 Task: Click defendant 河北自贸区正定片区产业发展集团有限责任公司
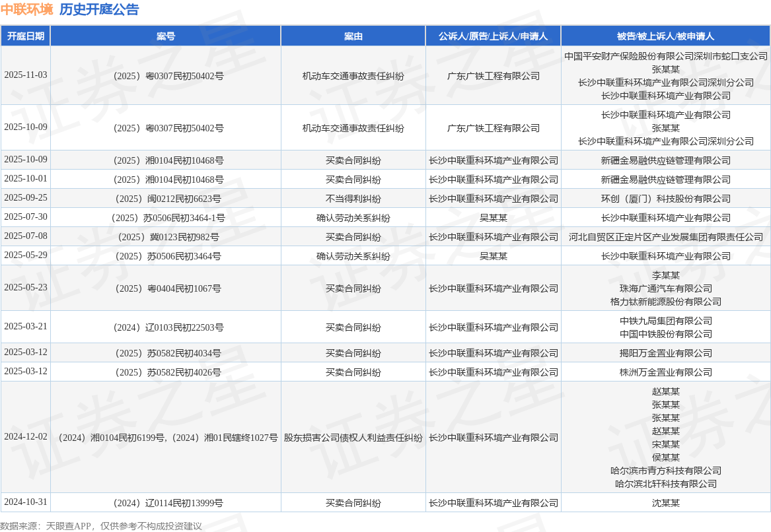[666, 237]
